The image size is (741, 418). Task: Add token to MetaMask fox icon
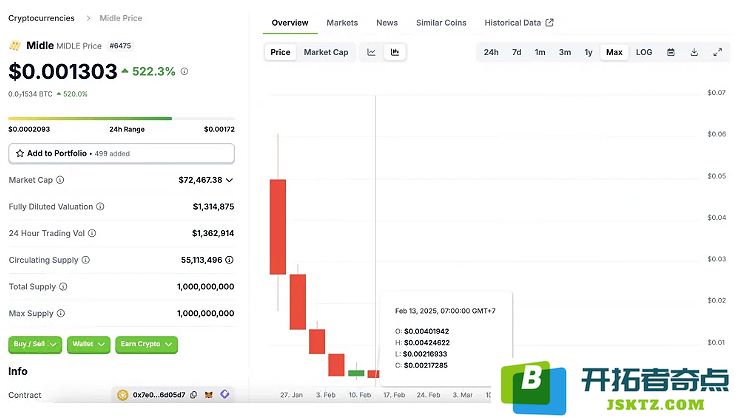[x=208, y=395]
